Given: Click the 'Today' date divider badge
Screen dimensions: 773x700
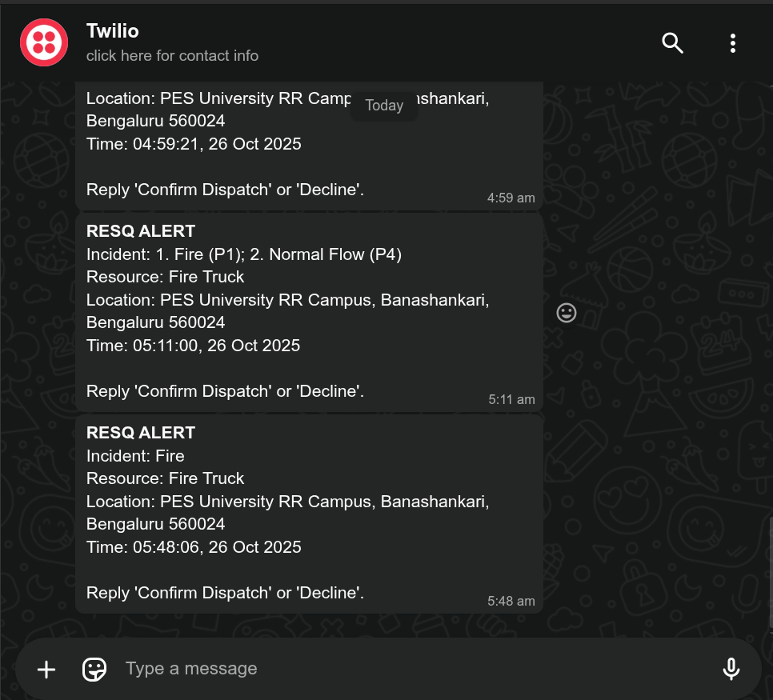Looking at the screenshot, I should pyautogui.click(x=384, y=105).
